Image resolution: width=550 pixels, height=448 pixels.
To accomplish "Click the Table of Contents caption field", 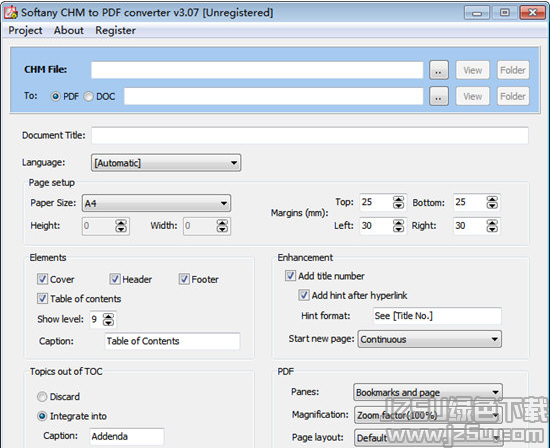I will 172,341.
